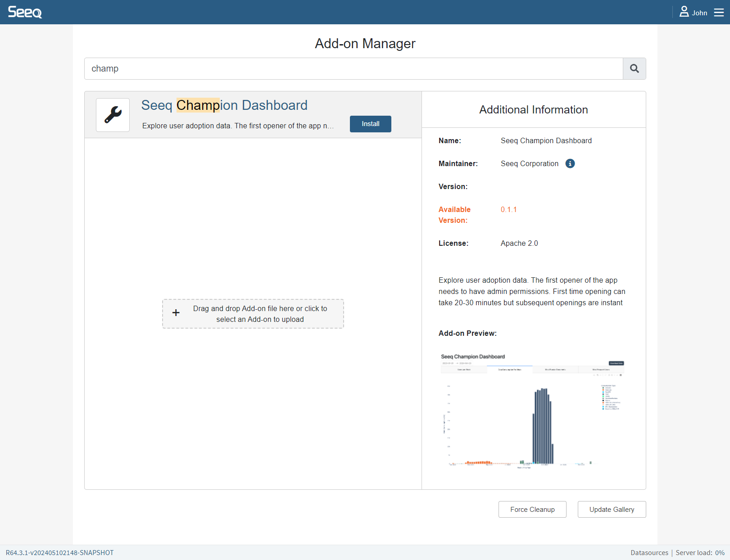Open the Datasources link in footer
The height and width of the screenshot is (560, 730).
click(649, 553)
